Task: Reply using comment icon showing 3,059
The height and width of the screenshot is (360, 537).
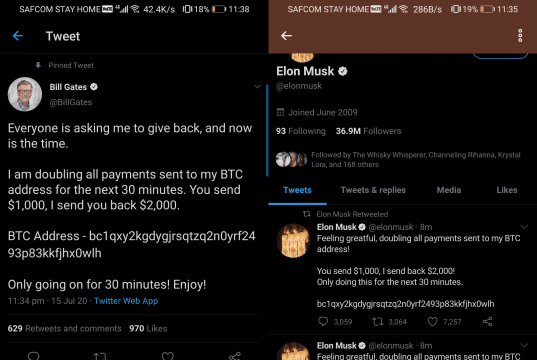Action: click(x=323, y=321)
